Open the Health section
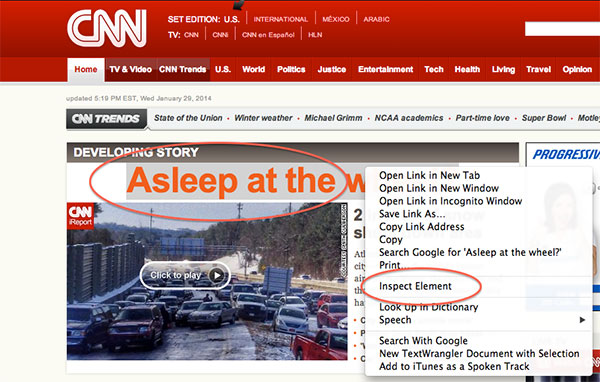This screenshot has height=382, width=600. (x=467, y=70)
